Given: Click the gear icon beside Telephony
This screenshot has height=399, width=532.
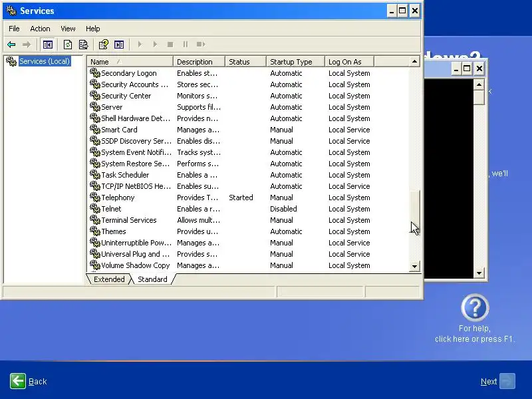Looking at the screenshot, I should (94, 197).
